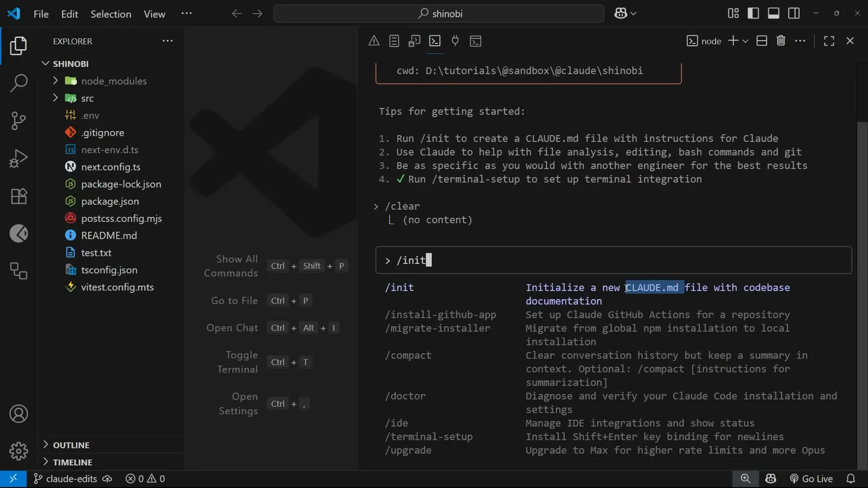Viewport: 868px width, 488px height.
Task: Click Go Live in status bar
Action: pyautogui.click(x=811, y=479)
